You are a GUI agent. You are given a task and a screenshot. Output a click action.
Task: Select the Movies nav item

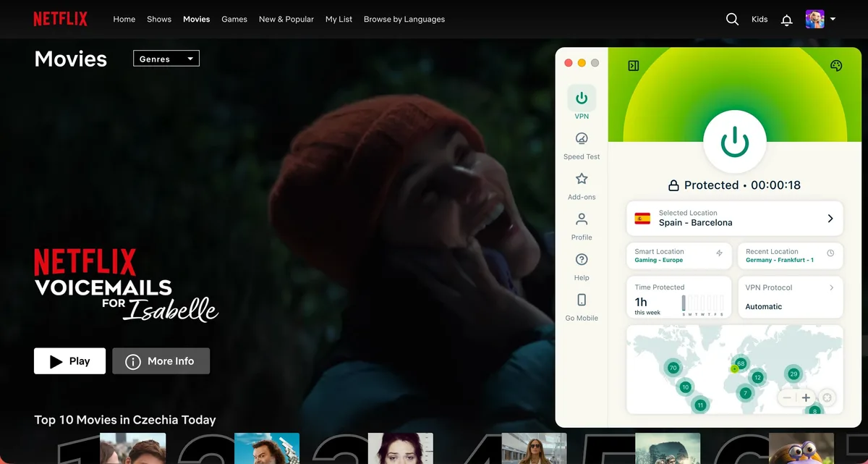[x=197, y=20]
